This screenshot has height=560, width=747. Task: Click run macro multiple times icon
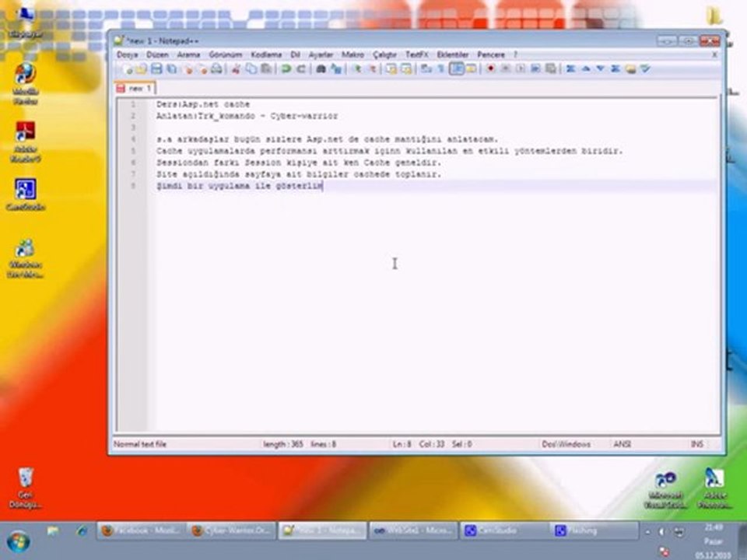click(535, 69)
